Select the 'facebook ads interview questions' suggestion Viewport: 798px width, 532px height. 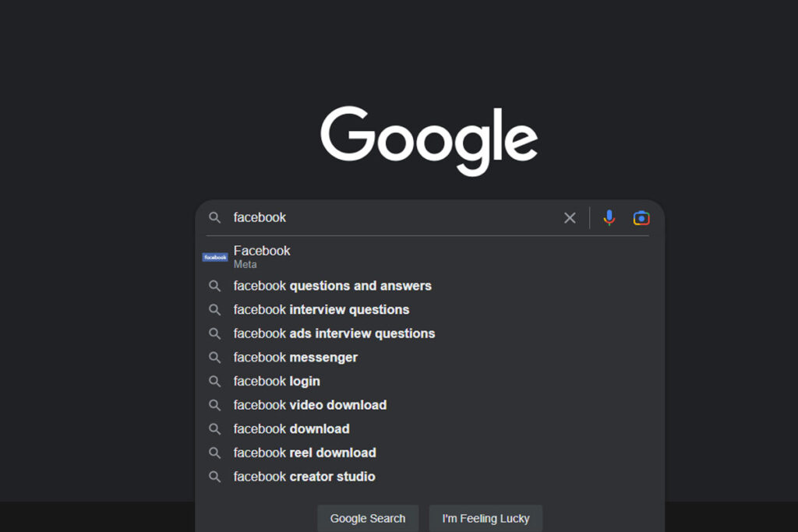click(x=334, y=333)
